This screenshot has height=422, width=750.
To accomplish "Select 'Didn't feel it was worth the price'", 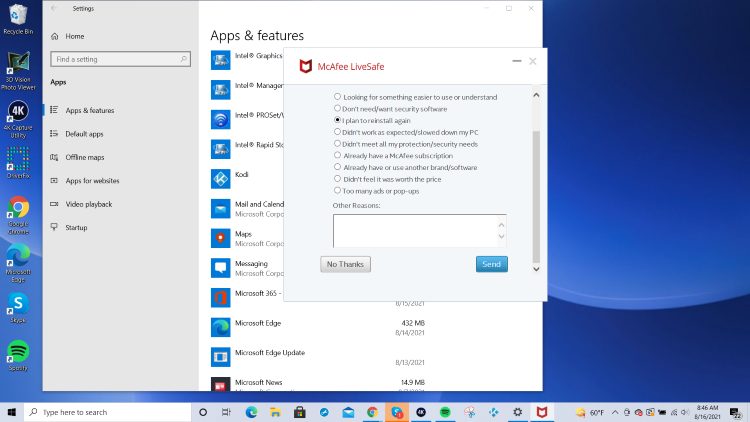I will click(x=337, y=179).
